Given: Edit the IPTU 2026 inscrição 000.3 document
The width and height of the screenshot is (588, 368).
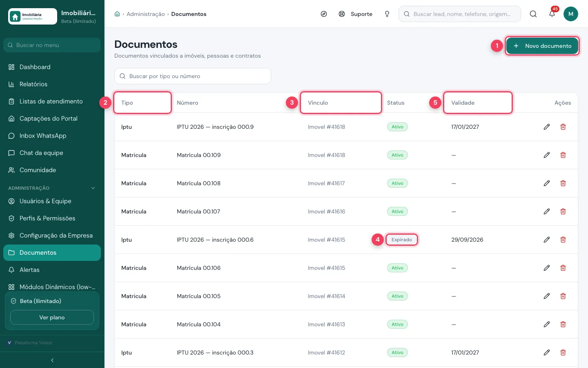Looking at the screenshot, I should (547, 352).
